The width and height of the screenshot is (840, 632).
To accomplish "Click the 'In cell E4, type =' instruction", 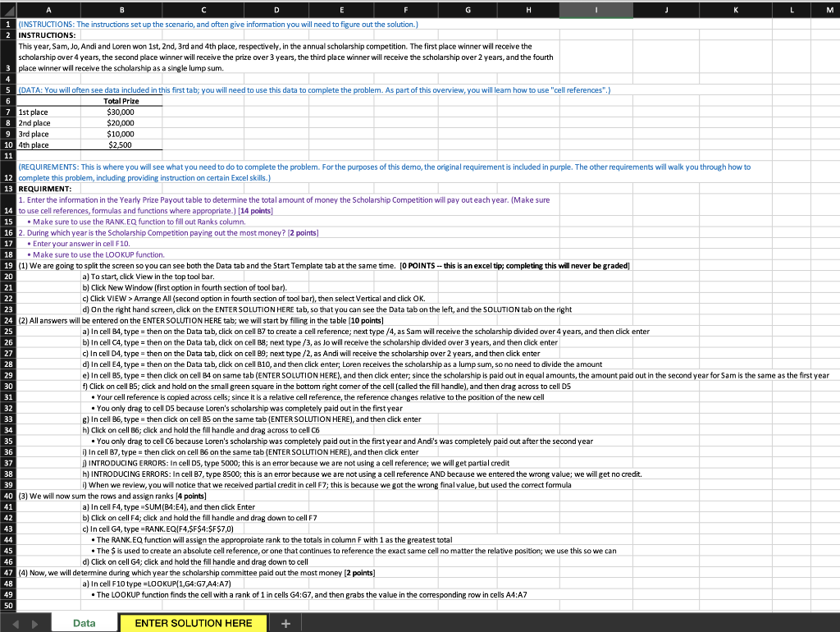I will tap(342, 364).
